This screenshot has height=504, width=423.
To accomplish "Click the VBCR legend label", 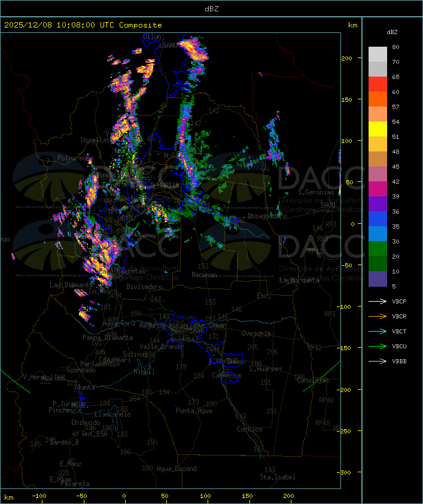I will click(x=399, y=316).
